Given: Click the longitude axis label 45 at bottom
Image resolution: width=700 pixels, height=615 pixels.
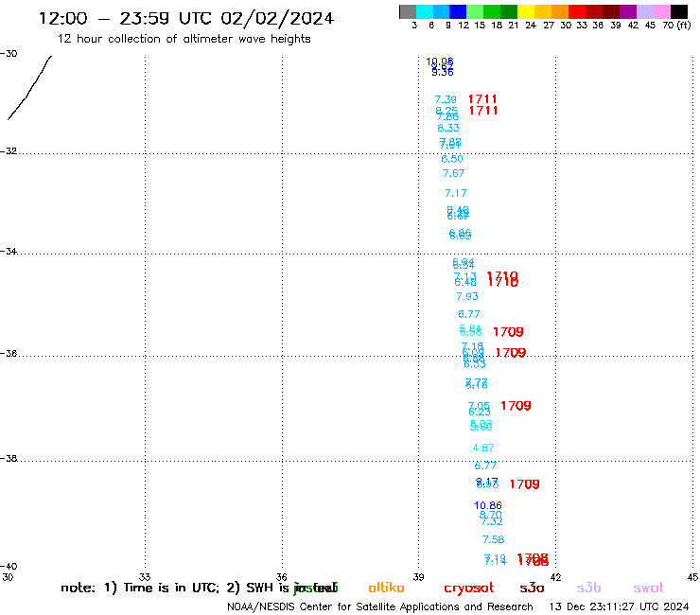Looking at the screenshot, I should point(692,577).
